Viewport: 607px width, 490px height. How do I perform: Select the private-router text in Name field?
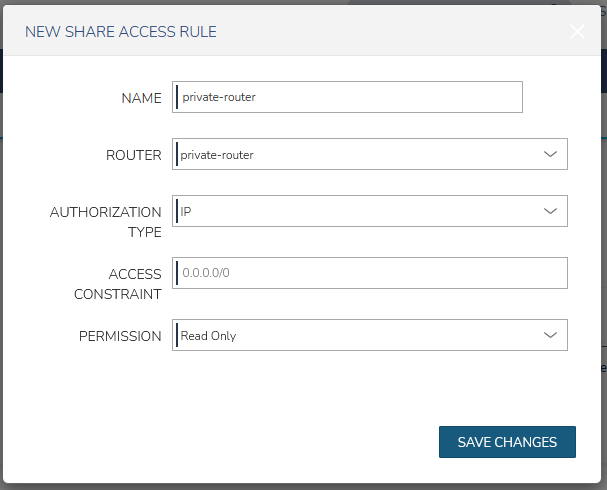[x=219, y=97]
